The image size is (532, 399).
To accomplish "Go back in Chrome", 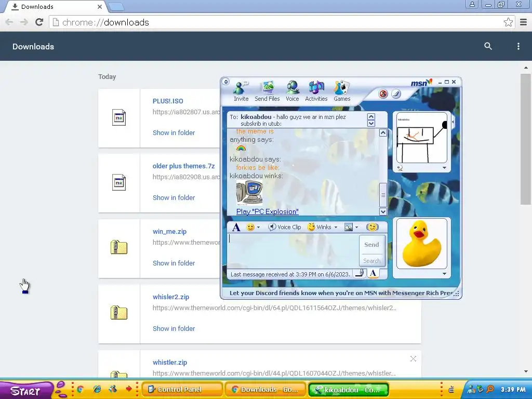I will point(9,22).
